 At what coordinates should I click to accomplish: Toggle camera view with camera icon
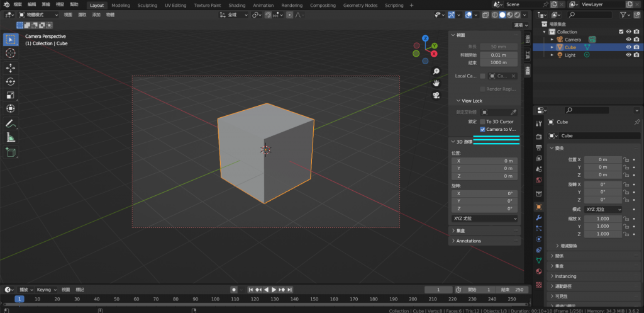pyautogui.click(x=436, y=95)
